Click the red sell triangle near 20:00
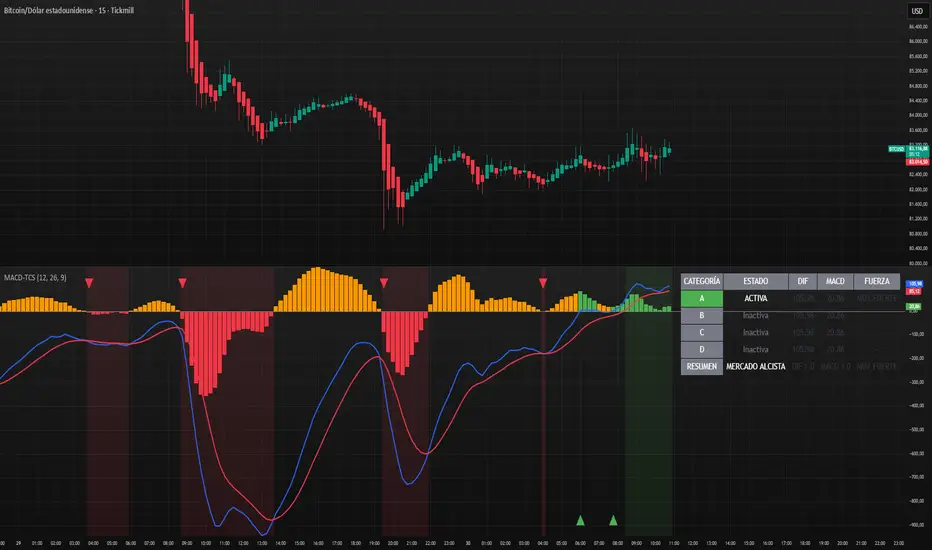Viewport: 932px width, 550px height. (384, 283)
